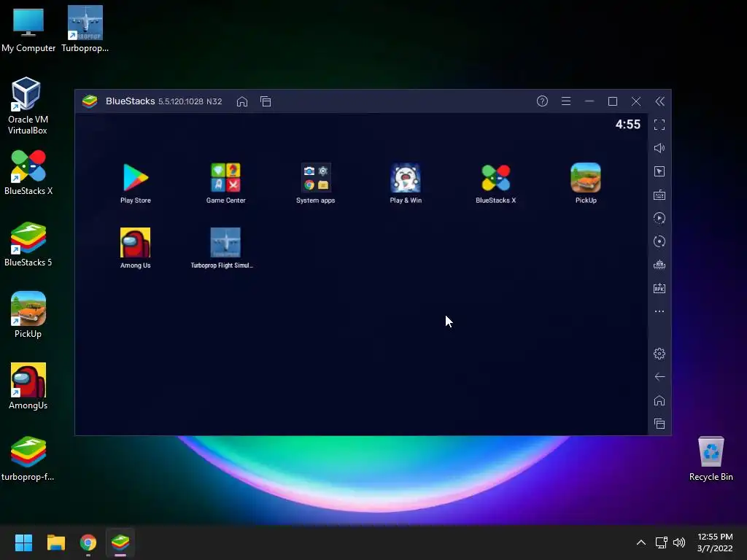The height and width of the screenshot is (560, 747).
Task: Click the Home icon in BlueStacks title bar
Action: pyautogui.click(x=242, y=101)
